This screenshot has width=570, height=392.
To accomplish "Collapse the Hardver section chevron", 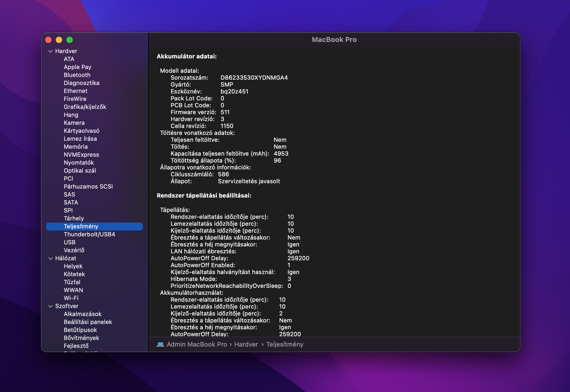I will click(51, 51).
